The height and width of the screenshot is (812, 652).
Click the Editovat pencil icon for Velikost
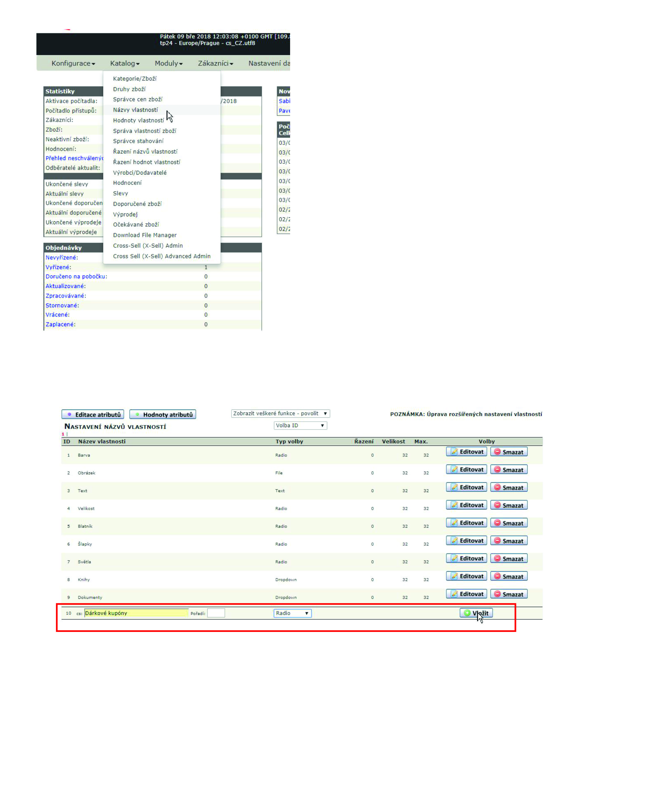454,505
